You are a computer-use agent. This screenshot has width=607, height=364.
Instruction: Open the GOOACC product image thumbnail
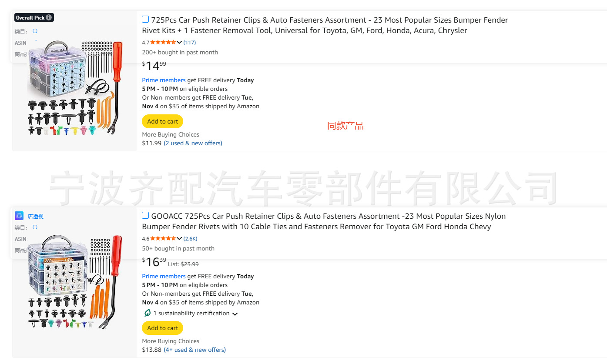click(75, 283)
